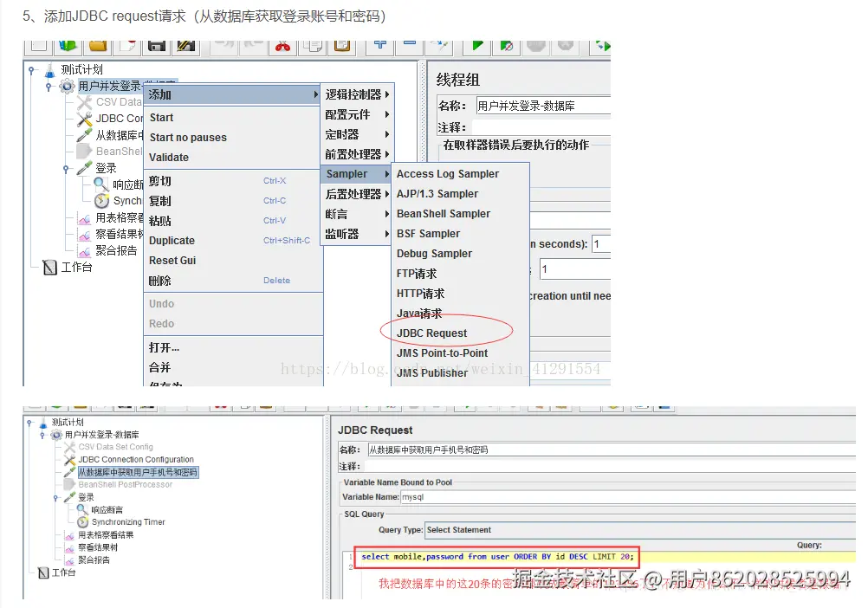Screen dimensions: 868x608
Task: Click the pipette icon of truncated 从数据库中 row
Action: point(84,135)
